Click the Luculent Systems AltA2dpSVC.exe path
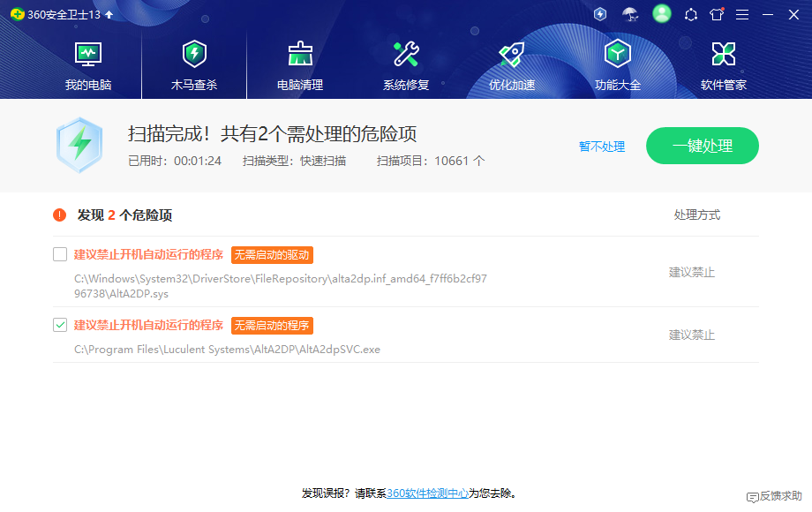Image resolution: width=812 pixels, height=512 pixels. pyautogui.click(x=227, y=350)
